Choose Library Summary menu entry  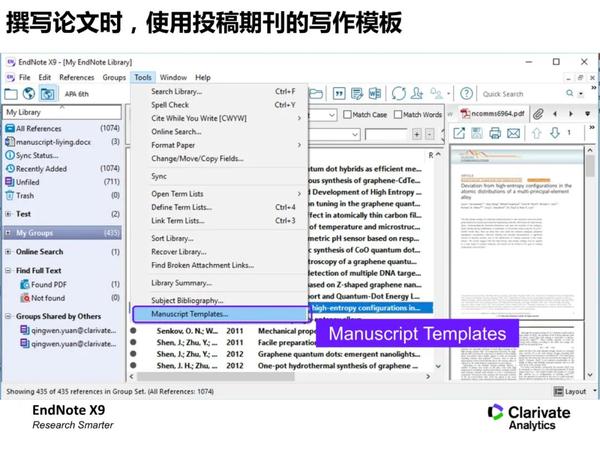(220, 283)
